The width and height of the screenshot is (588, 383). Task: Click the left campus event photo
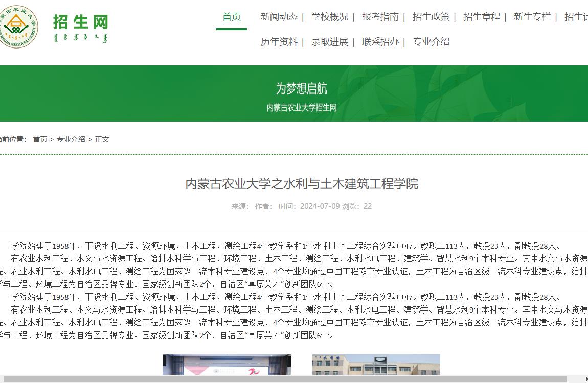click(225, 368)
